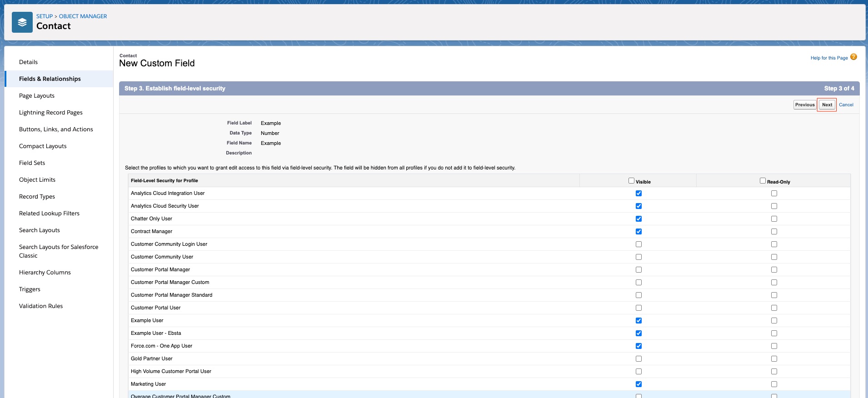
Task: Toggle the Visible header select-all checkbox
Action: click(x=631, y=181)
